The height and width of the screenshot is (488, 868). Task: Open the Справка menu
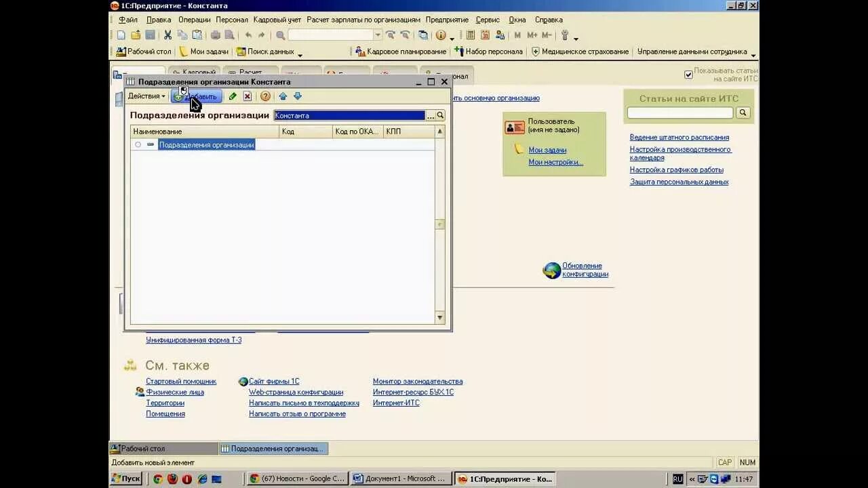pos(549,20)
